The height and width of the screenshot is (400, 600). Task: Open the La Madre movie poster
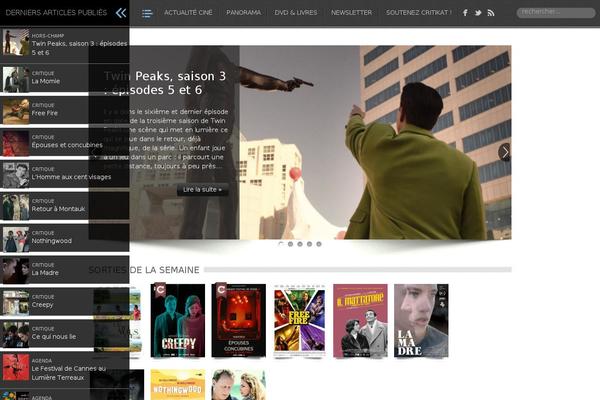click(x=421, y=321)
